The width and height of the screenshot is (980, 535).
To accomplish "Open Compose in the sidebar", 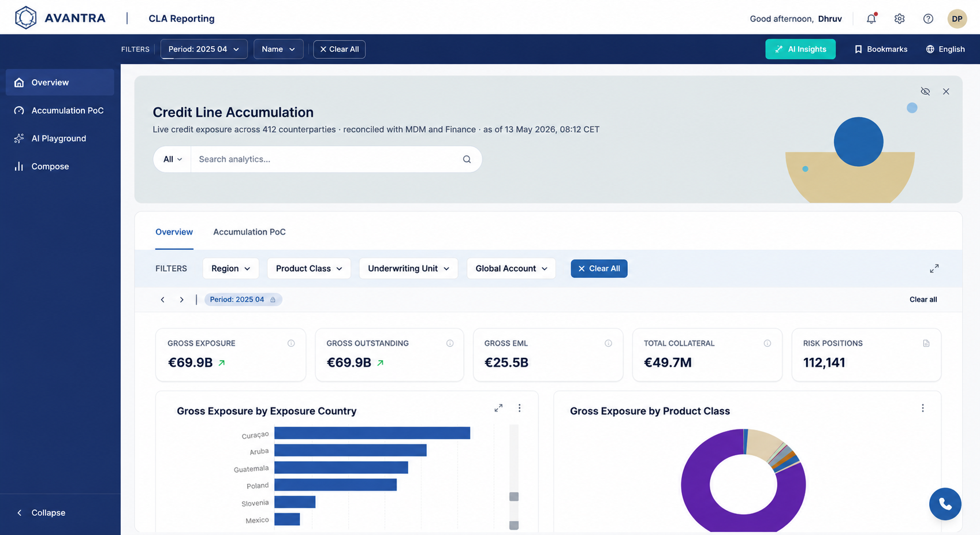I will coord(60,166).
